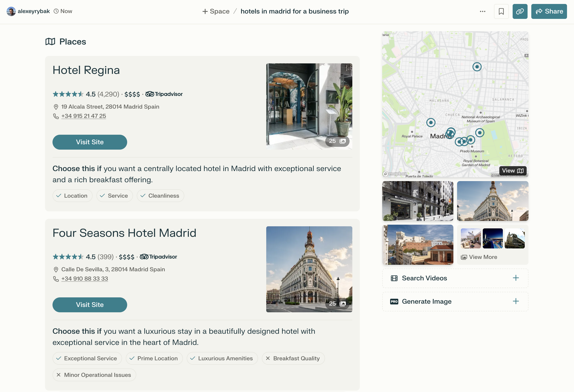Click Hotel Regina phone icon
574x392 pixels.
pos(56,116)
